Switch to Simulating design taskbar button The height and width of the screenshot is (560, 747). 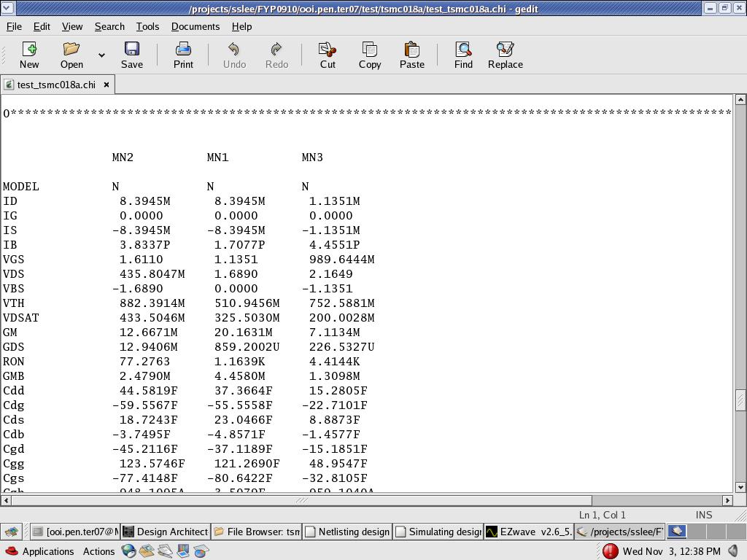pos(438,532)
